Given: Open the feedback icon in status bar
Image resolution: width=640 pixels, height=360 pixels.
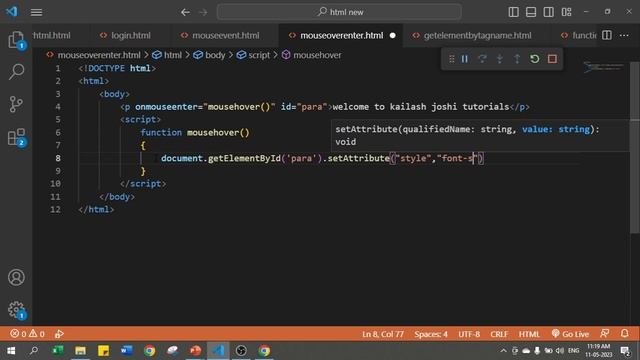Looking at the screenshot, I should pyautogui.click(x=605, y=333).
